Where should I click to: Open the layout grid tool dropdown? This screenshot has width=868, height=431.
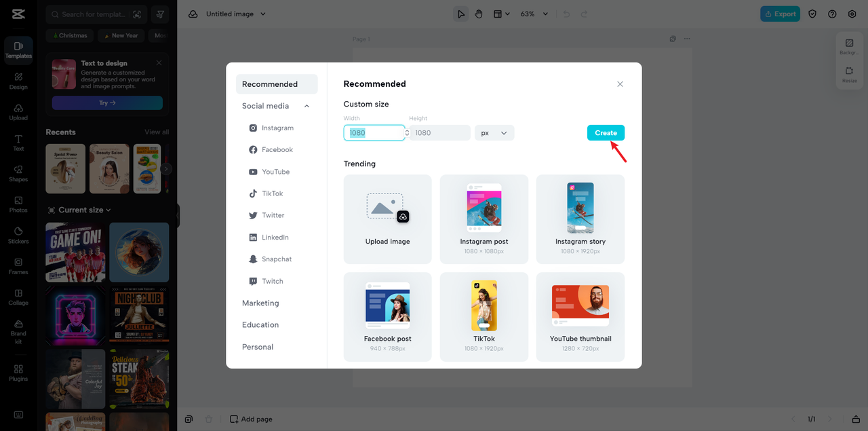click(501, 14)
